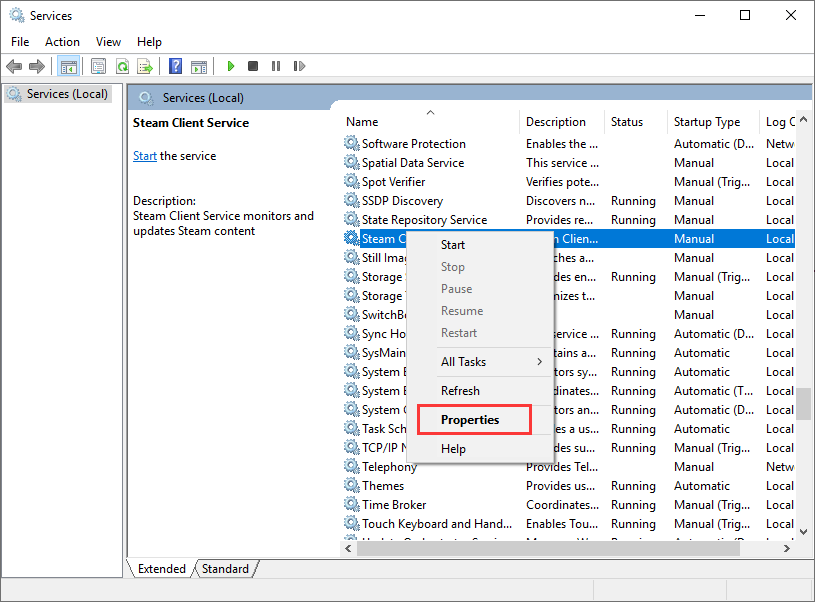Sort by the Status column header

[x=636, y=122]
